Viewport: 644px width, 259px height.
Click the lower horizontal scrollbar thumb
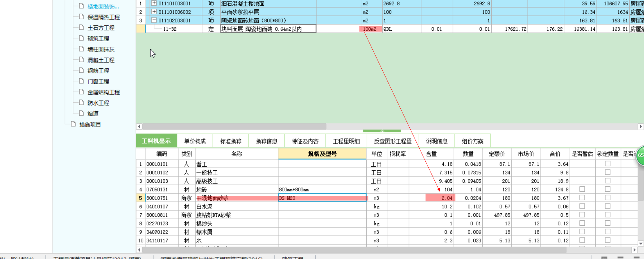(354, 250)
